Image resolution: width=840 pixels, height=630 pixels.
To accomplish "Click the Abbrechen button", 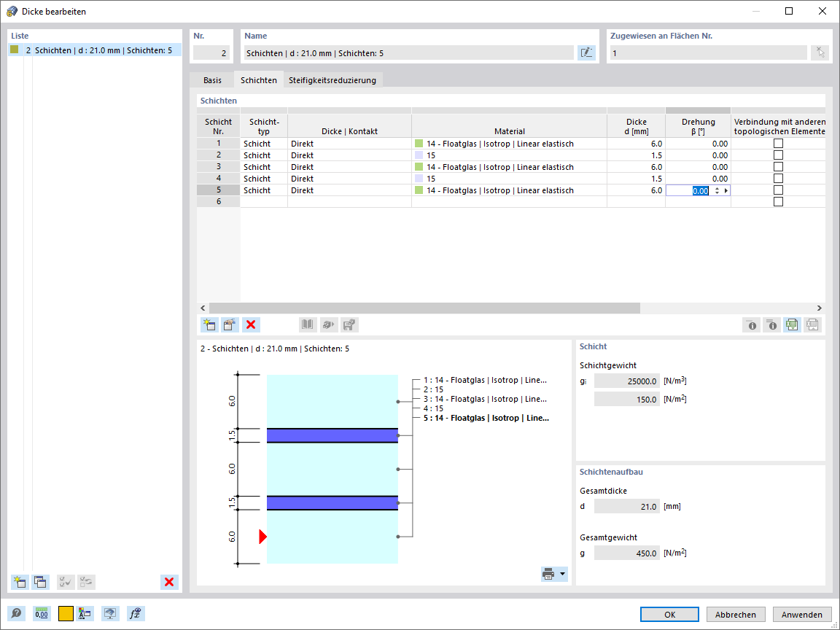I will click(736, 615).
